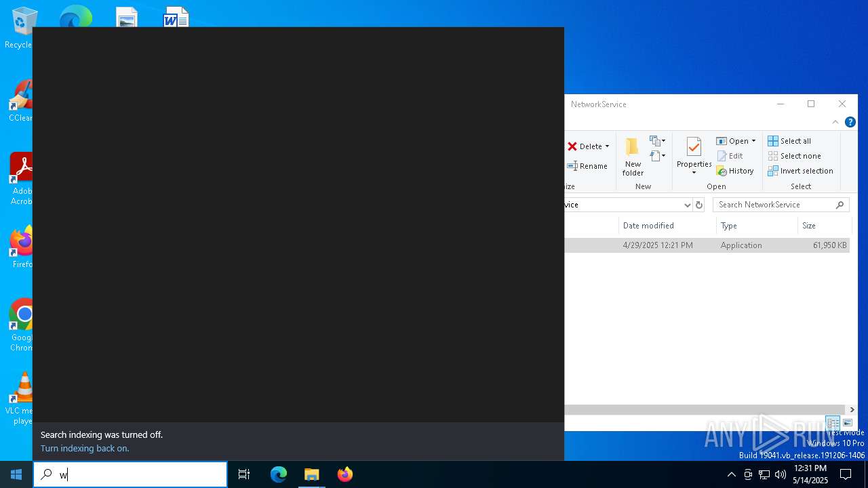Sort by Size column
Screen dimensions: 868x488
click(x=824, y=226)
